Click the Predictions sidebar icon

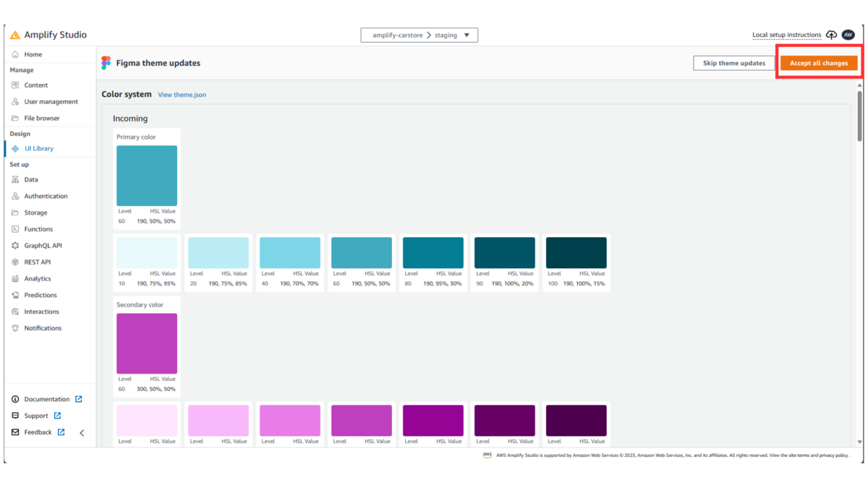click(x=15, y=296)
